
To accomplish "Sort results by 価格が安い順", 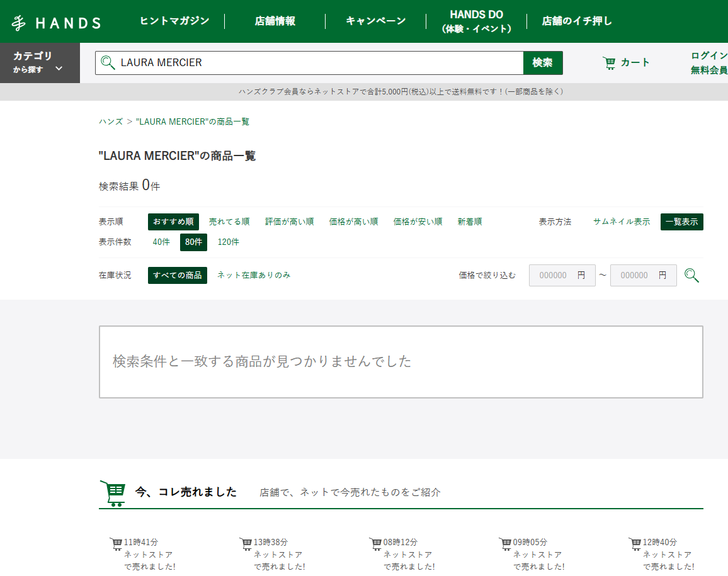I will pos(418,222).
